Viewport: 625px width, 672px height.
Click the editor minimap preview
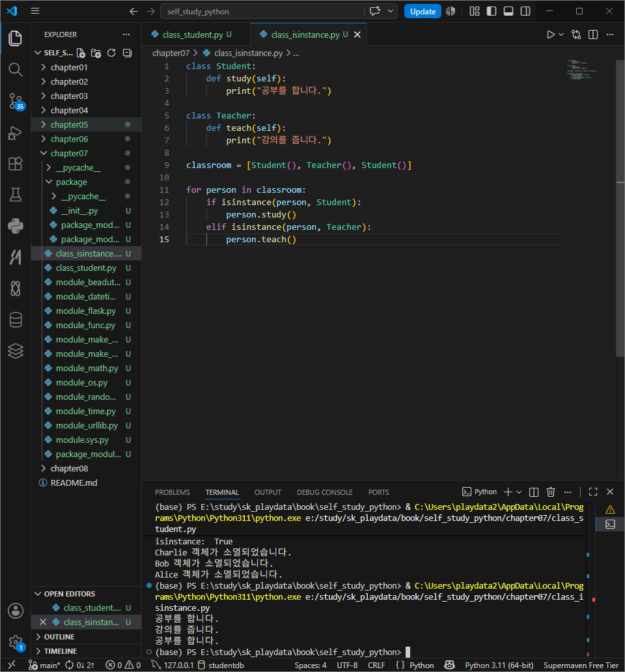(x=581, y=69)
